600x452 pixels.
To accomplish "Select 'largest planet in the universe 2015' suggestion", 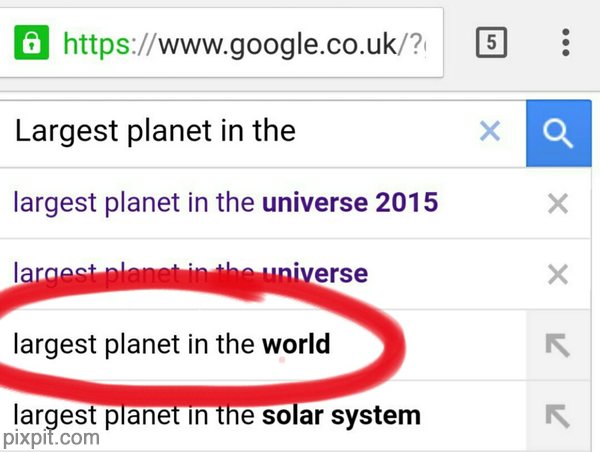I will coord(225,203).
